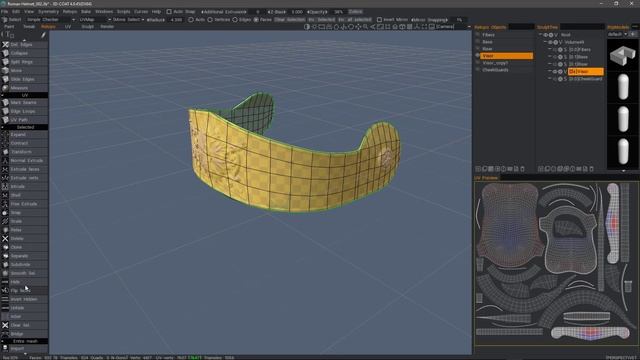This screenshot has width=640, height=360.
Task: Click the Flip faces icon
Action: pyautogui.click(x=5, y=291)
